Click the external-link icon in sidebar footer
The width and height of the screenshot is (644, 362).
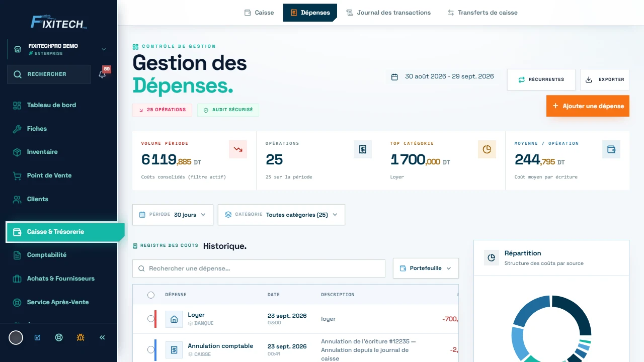37,337
